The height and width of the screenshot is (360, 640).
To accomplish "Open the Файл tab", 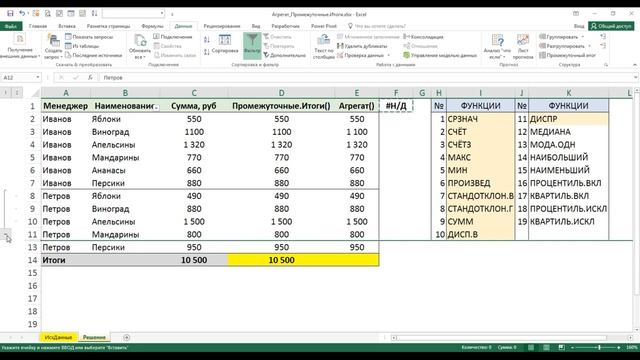I will click(x=11, y=26).
